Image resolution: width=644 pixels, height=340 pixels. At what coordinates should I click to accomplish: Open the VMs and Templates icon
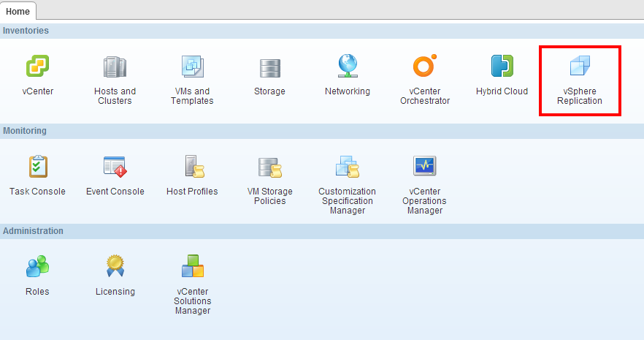point(193,67)
